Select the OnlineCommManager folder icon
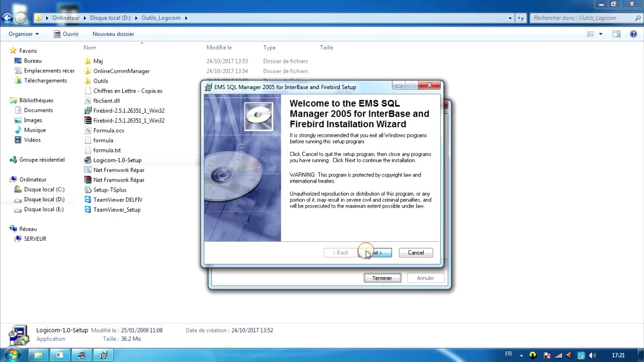Screen dimensions: 644x362 [x=88, y=71]
